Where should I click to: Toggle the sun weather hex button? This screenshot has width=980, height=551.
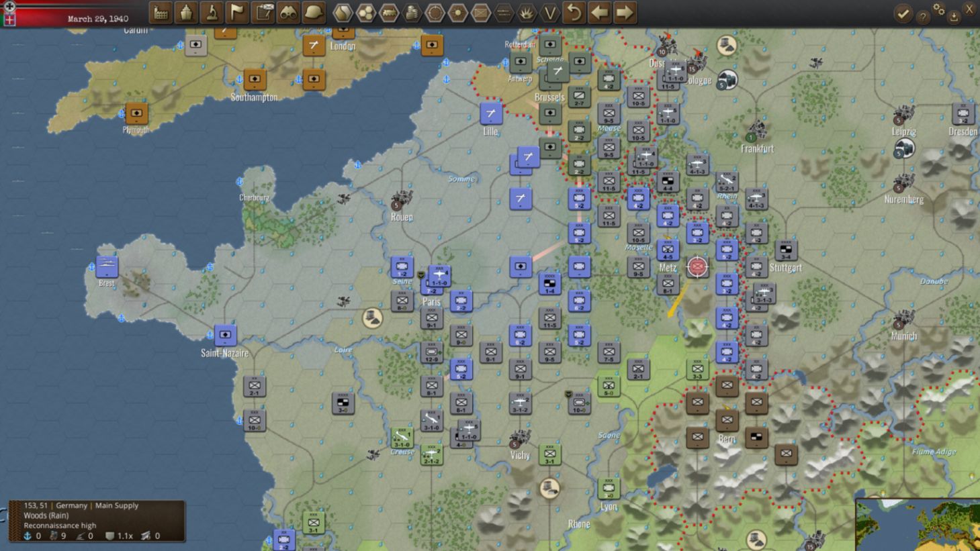tap(457, 13)
